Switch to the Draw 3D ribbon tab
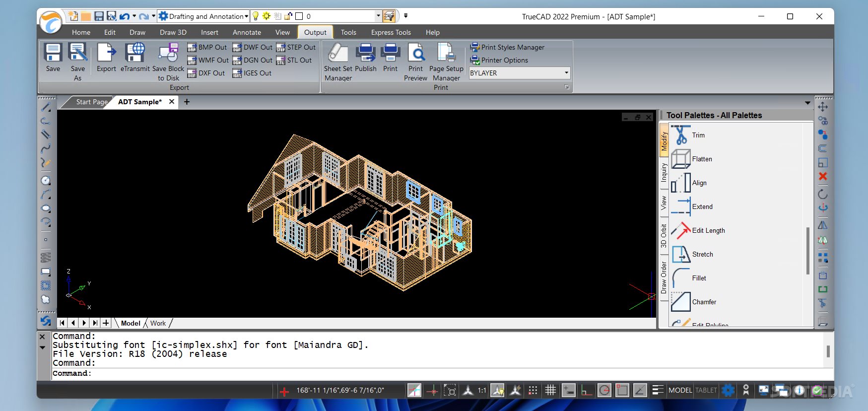Image resolution: width=868 pixels, height=411 pixels. pyautogui.click(x=173, y=32)
